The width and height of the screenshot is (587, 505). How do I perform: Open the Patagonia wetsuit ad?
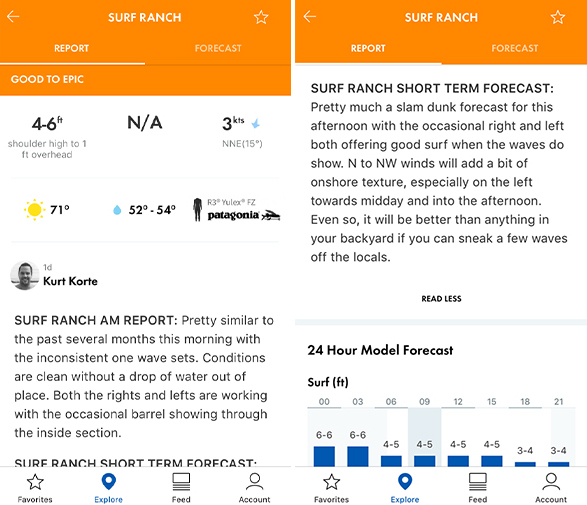237,210
